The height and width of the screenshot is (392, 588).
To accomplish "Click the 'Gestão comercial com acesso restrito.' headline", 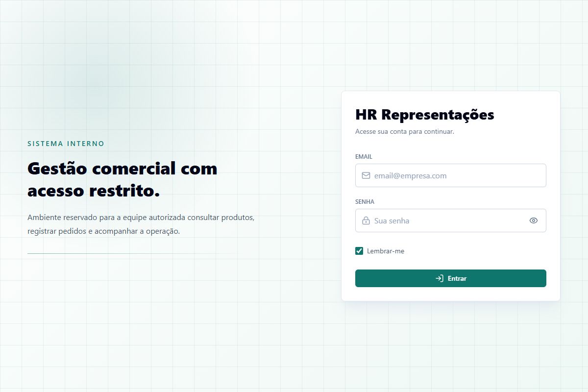I will [x=122, y=179].
